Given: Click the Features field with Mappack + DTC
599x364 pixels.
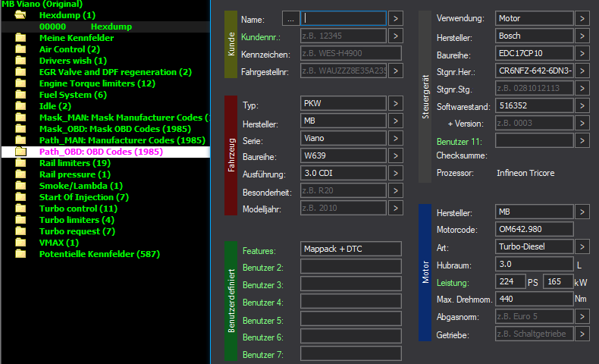Looking at the screenshot, I should 351,249.
